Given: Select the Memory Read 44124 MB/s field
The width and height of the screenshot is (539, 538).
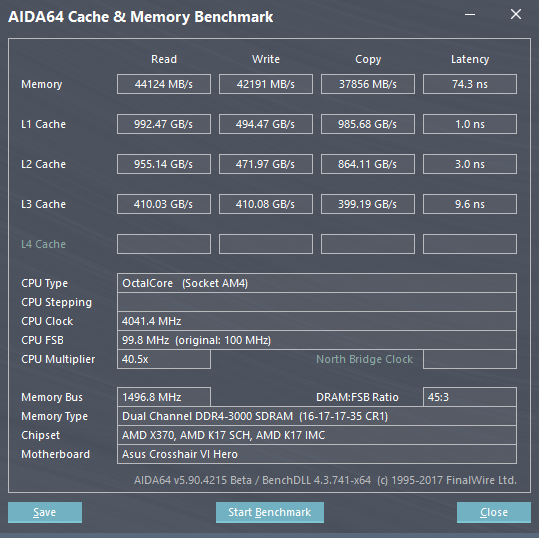Looking at the screenshot, I should pyautogui.click(x=164, y=84).
